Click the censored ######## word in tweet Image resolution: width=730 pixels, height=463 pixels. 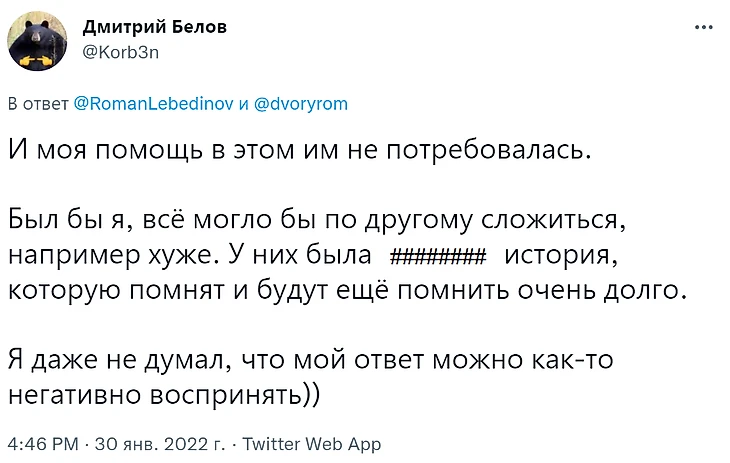[437, 256]
